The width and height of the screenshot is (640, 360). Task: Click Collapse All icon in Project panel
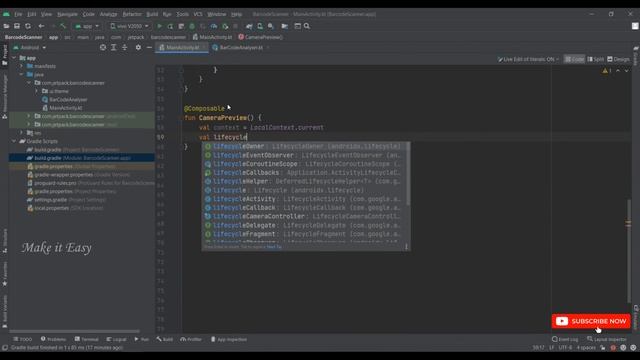point(125,47)
